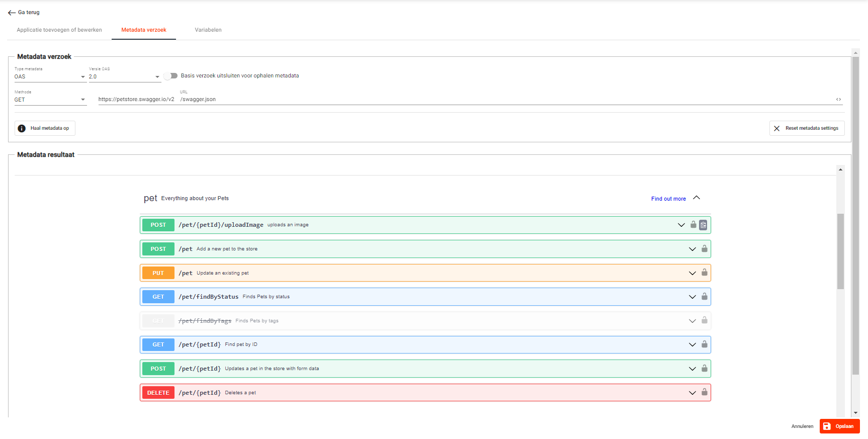Screen dimensions: 868x439
Task: Follow the Find out more link
Action: click(x=668, y=199)
